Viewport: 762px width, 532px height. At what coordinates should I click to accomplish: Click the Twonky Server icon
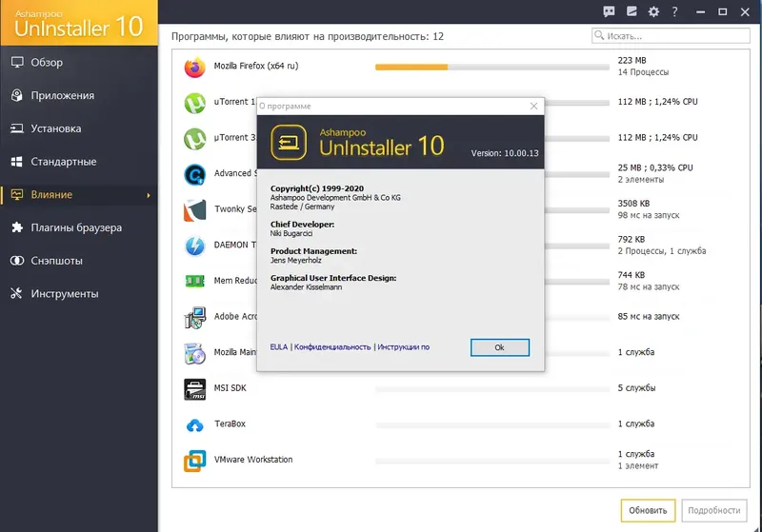195,210
